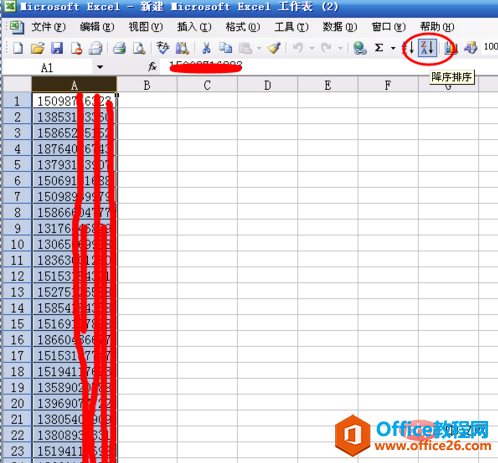The height and width of the screenshot is (463, 498).
Task: Open the 数据(D) menu
Action: (x=340, y=27)
